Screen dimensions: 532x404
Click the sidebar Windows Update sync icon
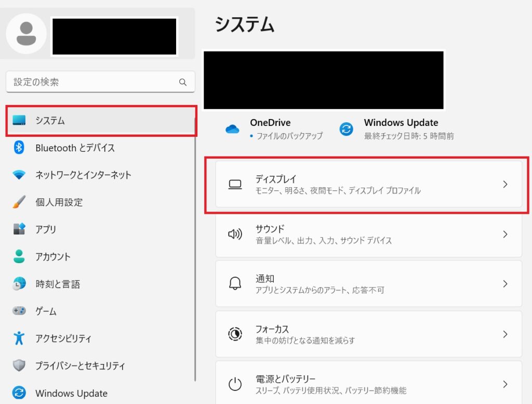point(19,393)
